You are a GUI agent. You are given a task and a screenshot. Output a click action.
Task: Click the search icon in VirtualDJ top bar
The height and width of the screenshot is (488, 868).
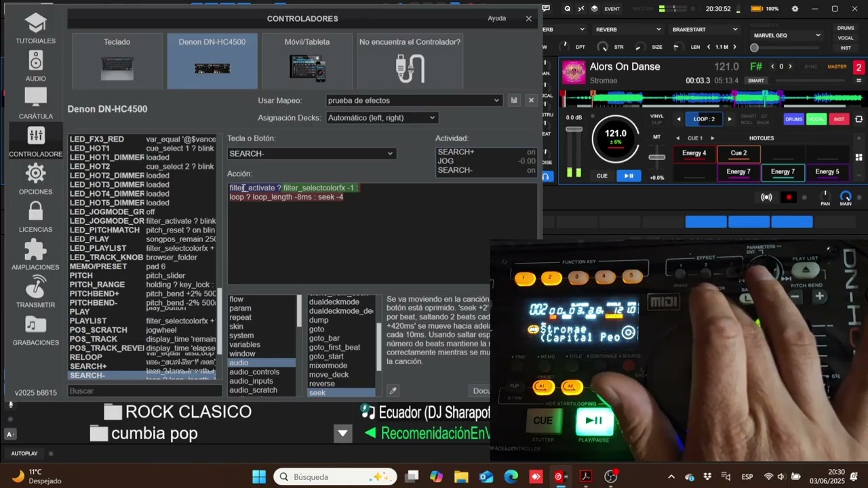568,9
